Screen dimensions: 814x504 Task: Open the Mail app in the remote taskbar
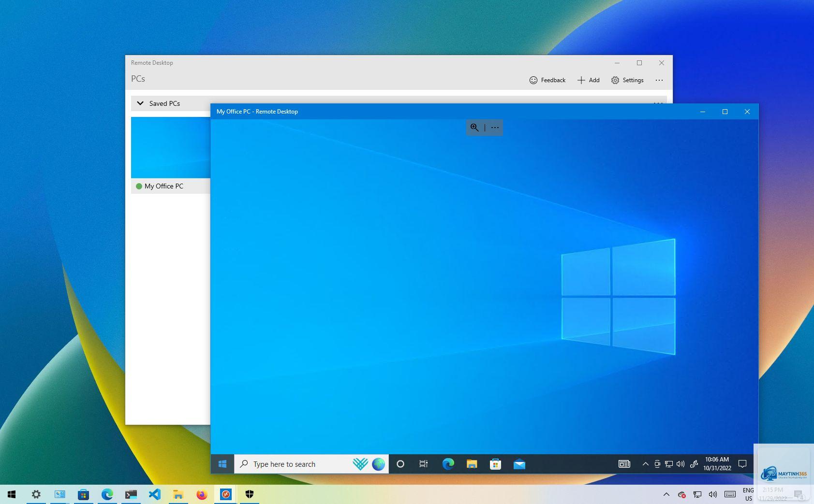point(519,464)
